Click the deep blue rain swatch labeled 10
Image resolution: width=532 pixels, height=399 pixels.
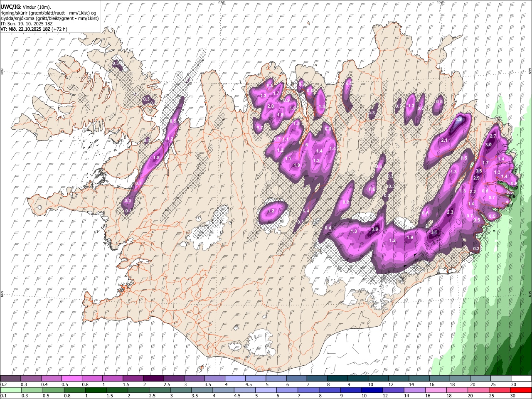coord(372,390)
